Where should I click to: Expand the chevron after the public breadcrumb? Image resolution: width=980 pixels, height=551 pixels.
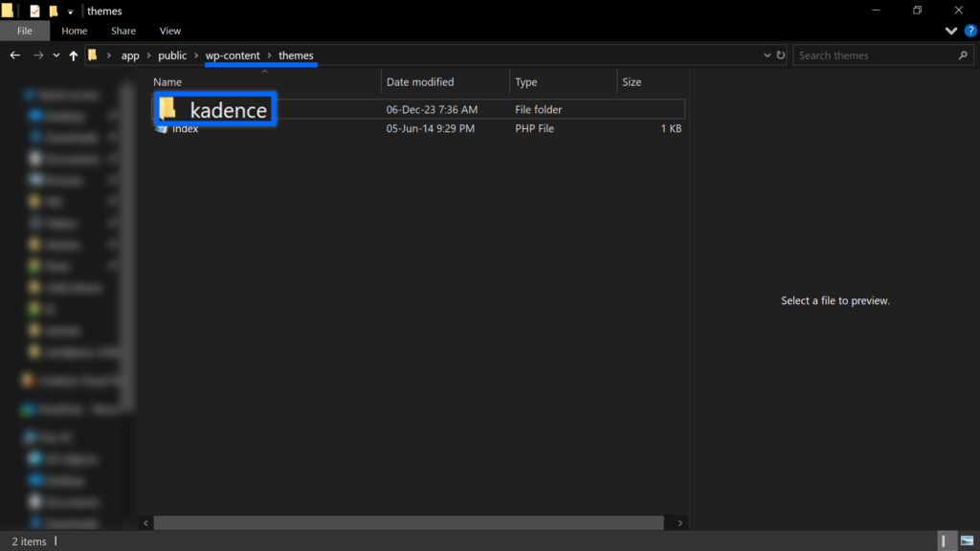(195, 55)
